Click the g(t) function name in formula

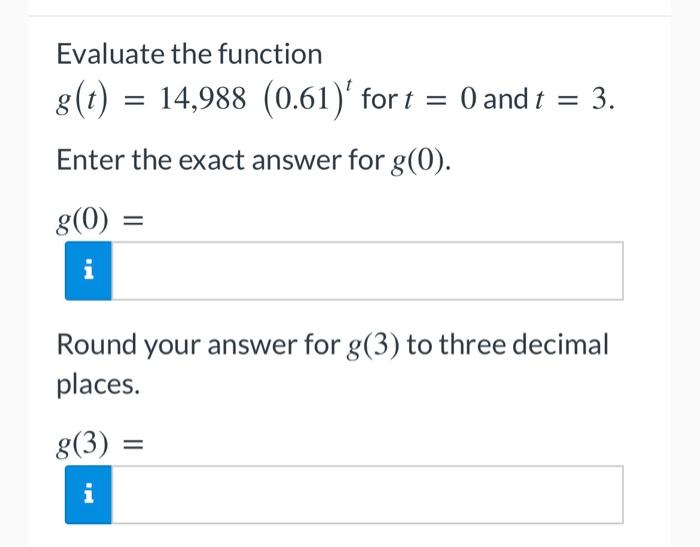tap(82, 100)
